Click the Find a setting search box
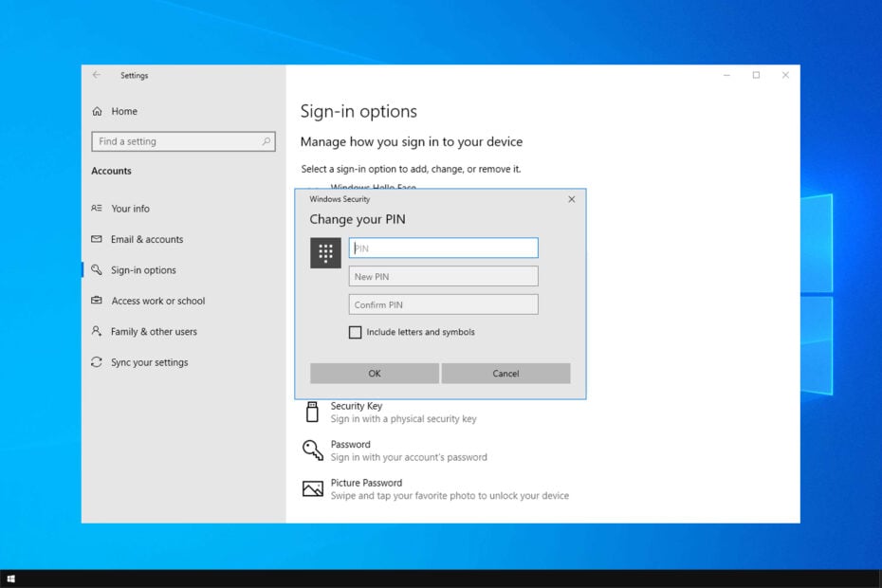The width and height of the screenshot is (882, 588). pyautogui.click(x=183, y=140)
